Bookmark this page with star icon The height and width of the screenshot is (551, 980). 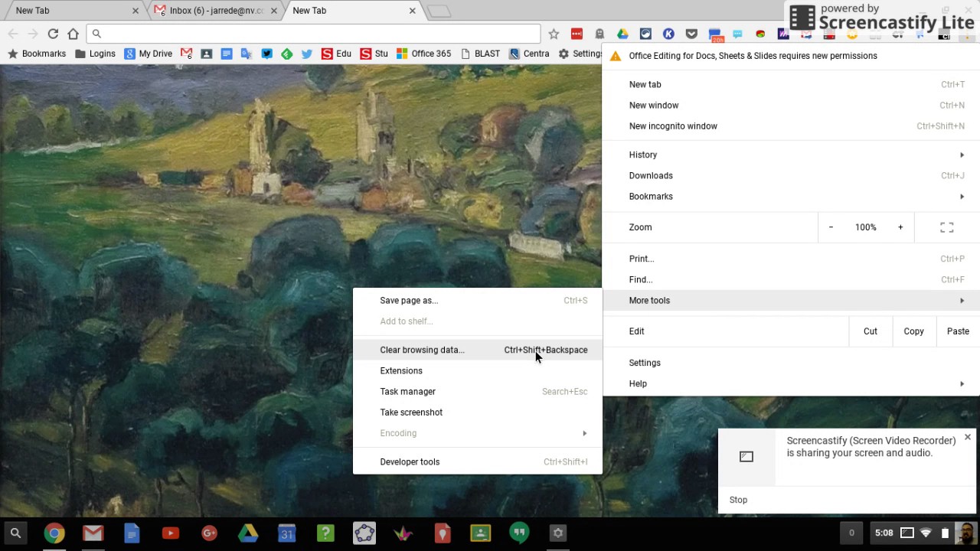coord(554,34)
